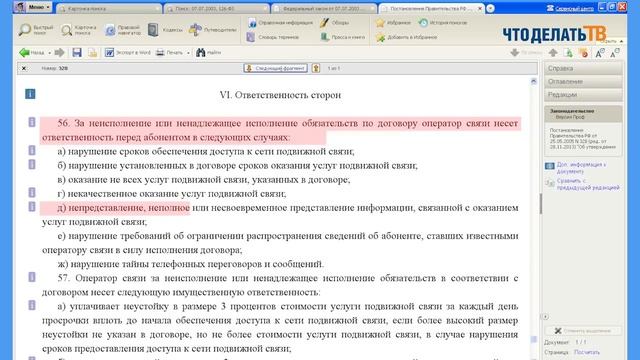This screenshot has width=640, height=360.
Task: Click Законодательство Версия Проф panel header
Action: 583,114
